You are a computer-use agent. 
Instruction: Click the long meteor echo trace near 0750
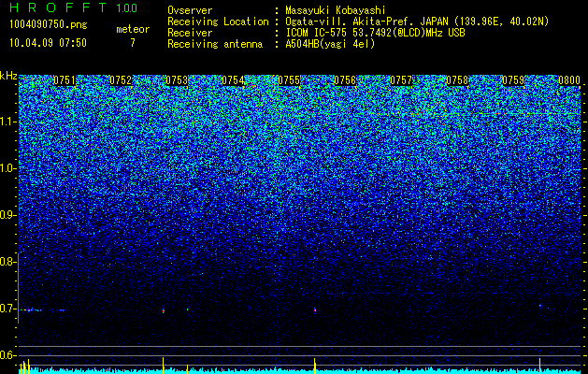[x=42, y=309]
